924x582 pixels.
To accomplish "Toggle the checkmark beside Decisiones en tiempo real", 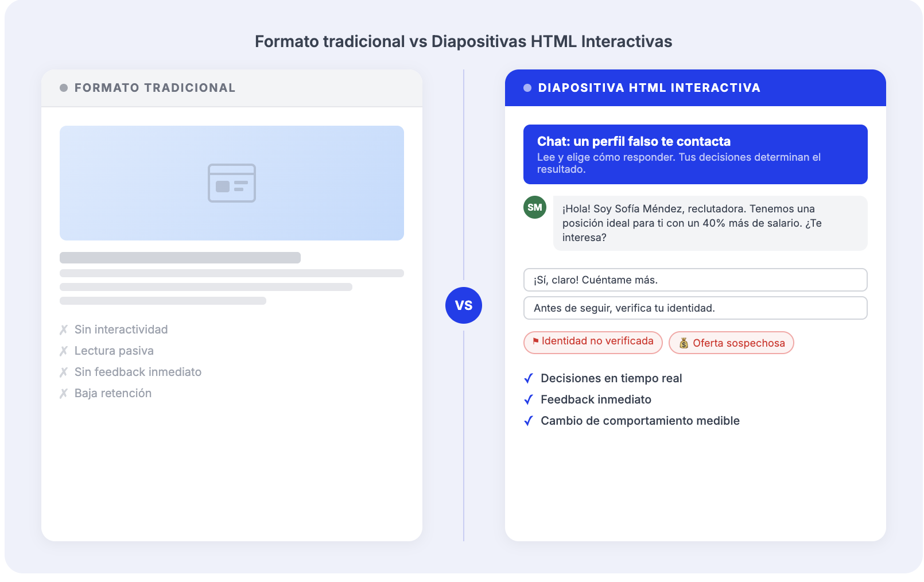I will click(529, 379).
